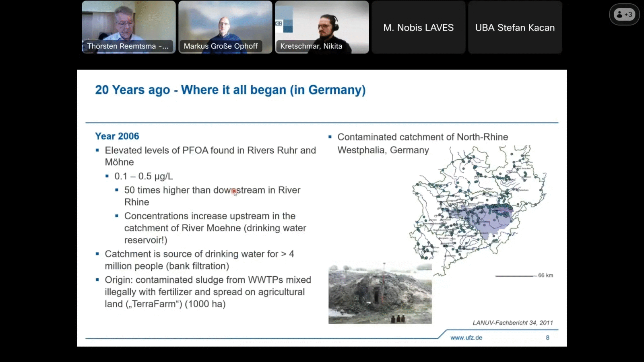Select the M. Nobis LAVES participant tile

tap(418, 27)
